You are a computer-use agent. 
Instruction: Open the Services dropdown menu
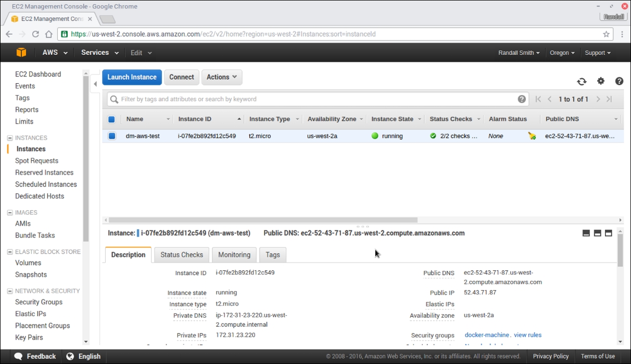click(x=100, y=53)
